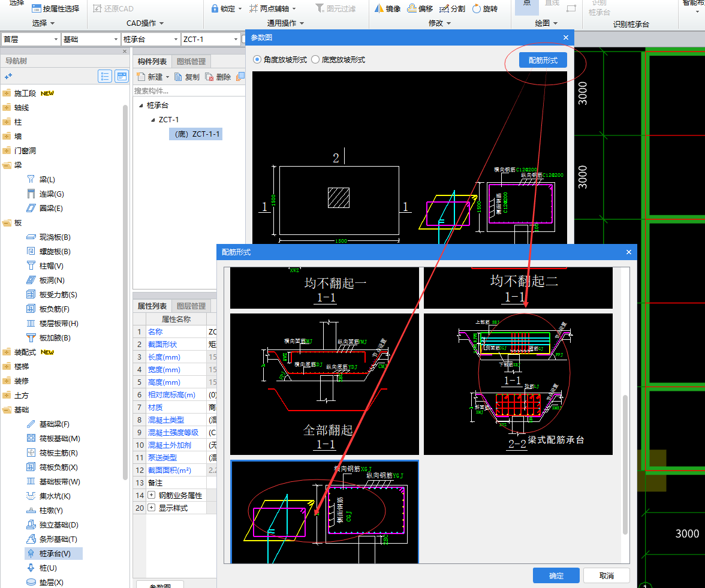Click the 还原CAD restore icon

97,8
